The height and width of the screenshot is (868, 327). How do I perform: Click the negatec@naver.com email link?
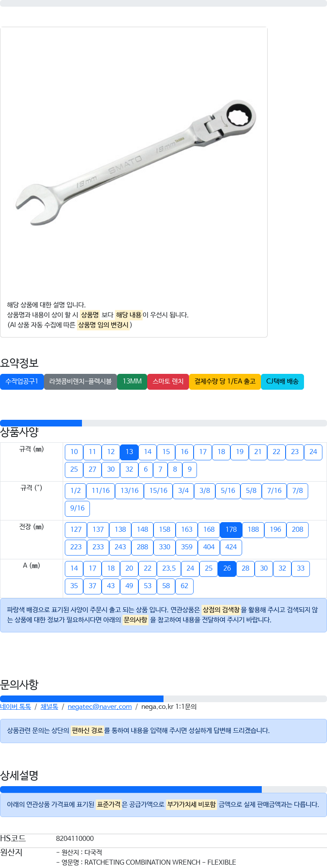click(x=100, y=706)
